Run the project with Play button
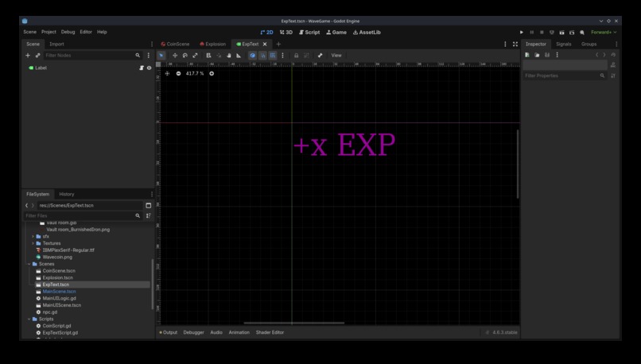The image size is (641, 364). click(x=522, y=33)
